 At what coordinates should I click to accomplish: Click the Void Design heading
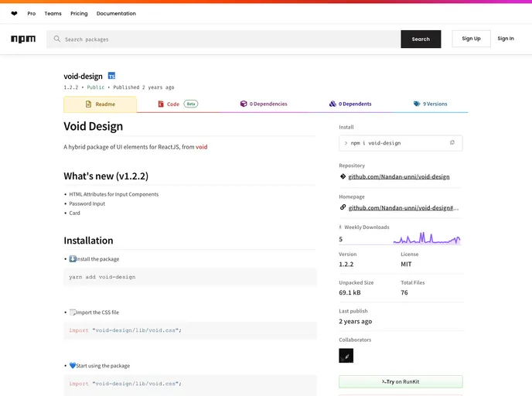click(94, 126)
